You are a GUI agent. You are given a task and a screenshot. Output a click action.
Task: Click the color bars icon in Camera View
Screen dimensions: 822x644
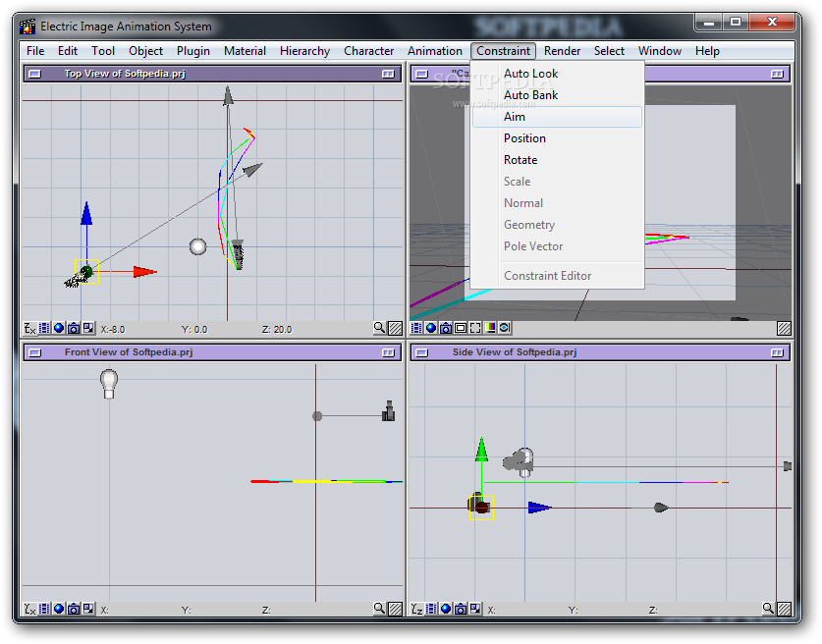tap(490, 328)
